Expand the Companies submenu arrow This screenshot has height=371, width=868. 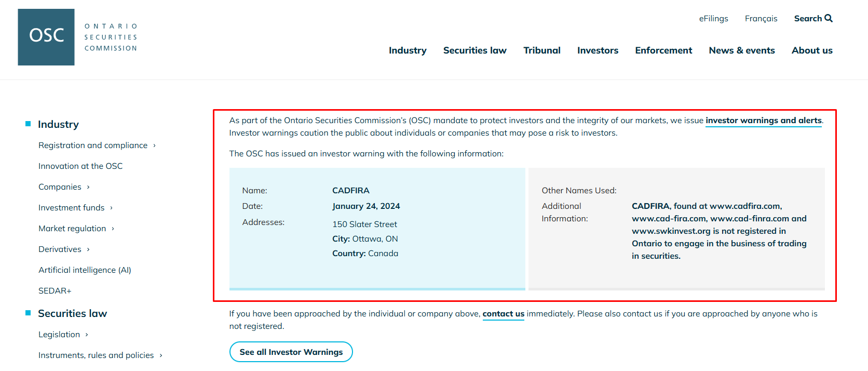[88, 187]
